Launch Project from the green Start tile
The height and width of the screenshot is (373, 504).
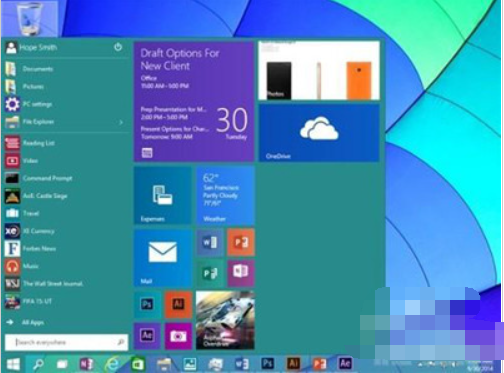(210, 273)
